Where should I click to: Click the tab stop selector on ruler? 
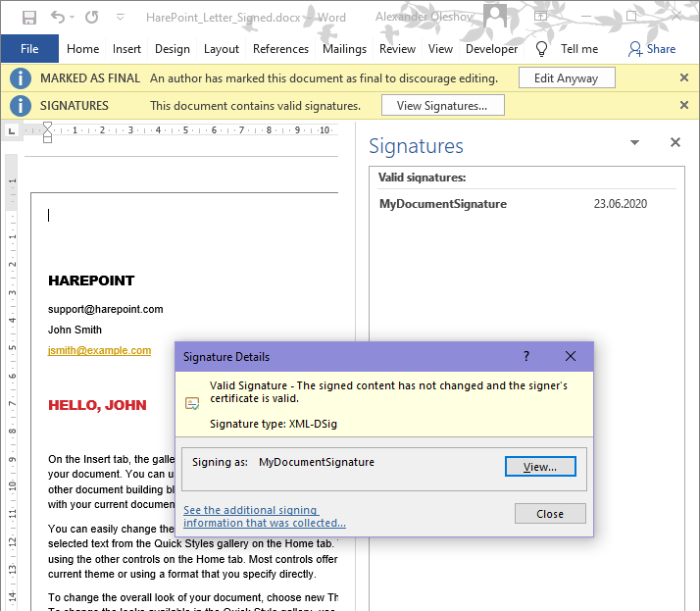point(12,130)
